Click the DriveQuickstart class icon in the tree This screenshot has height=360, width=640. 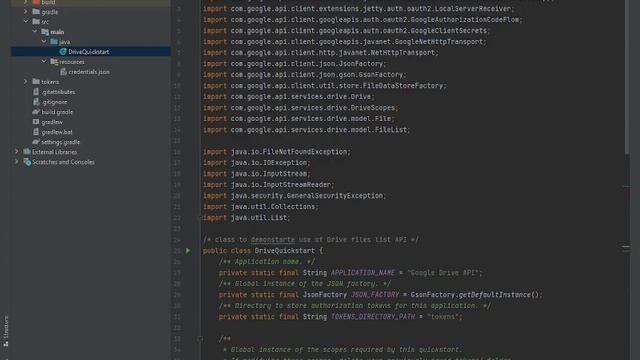click(63, 51)
